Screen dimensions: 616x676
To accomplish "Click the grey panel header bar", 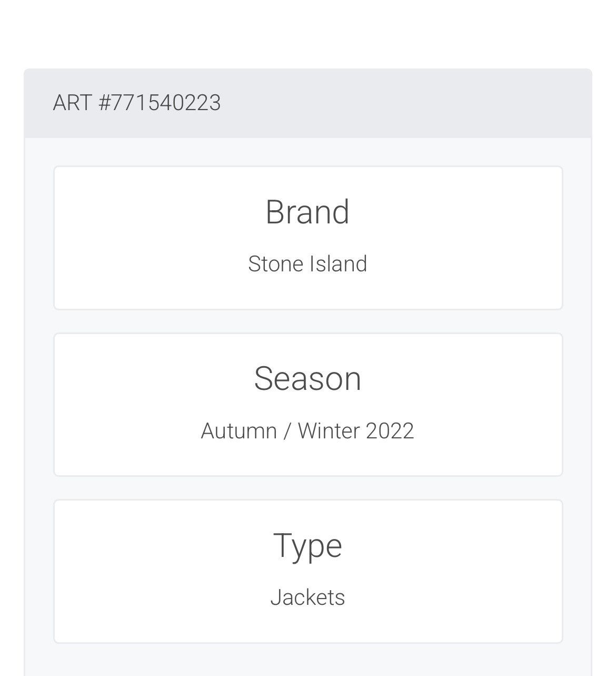I will [308, 103].
